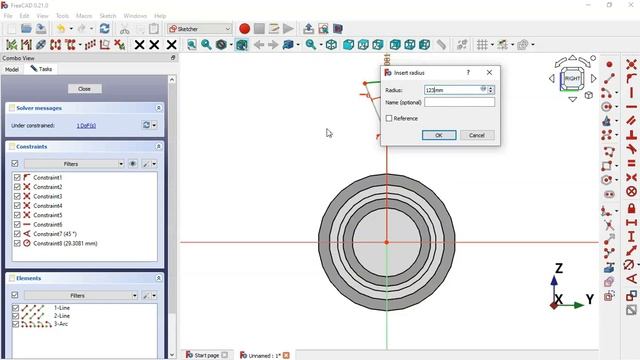Image resolution: width=640 pixels, height=360 pixels.
Task: Toggle Constraint4 checkbox
Action: 17,206
